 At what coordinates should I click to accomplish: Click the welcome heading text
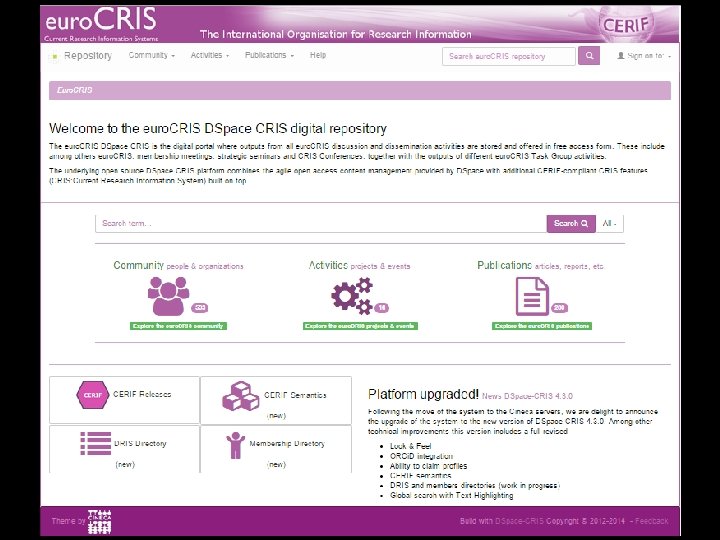pyautogui.click(x=218, y=129)
